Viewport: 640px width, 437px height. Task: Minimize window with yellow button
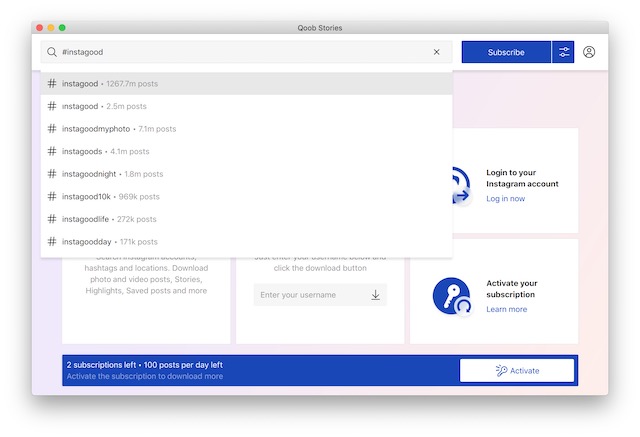click(51, 28)
